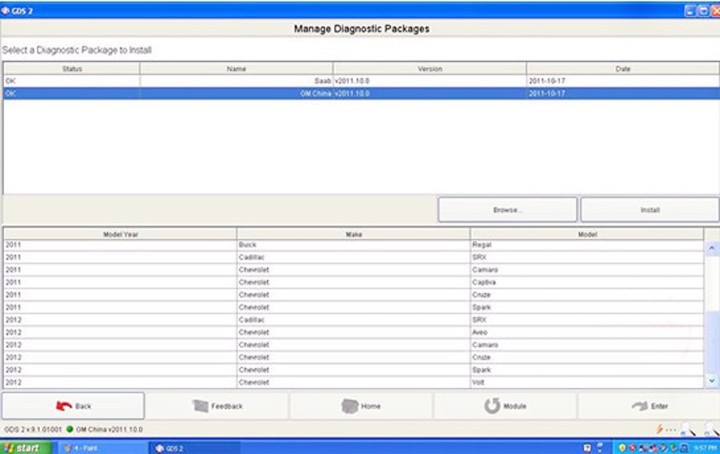
Task: Click the Model column header
Action: pyautogui.click(x=587, y=234)
